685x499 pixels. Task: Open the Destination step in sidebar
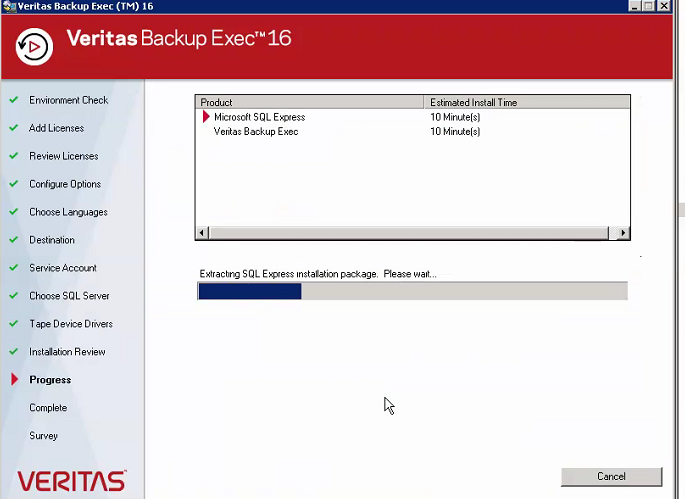(x=52, y=240)
